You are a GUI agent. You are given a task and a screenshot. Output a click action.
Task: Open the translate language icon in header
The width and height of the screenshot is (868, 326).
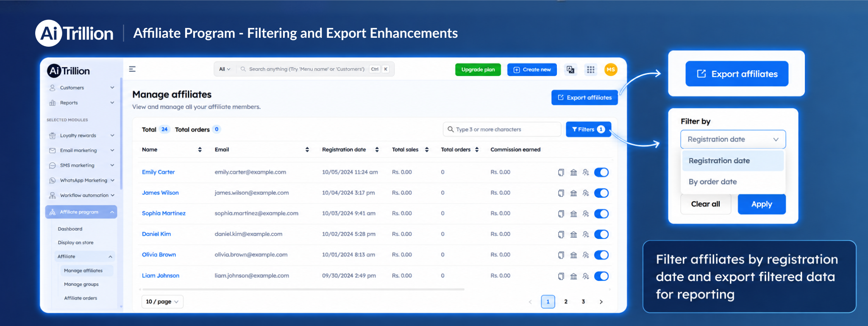(x=570, y=70)
